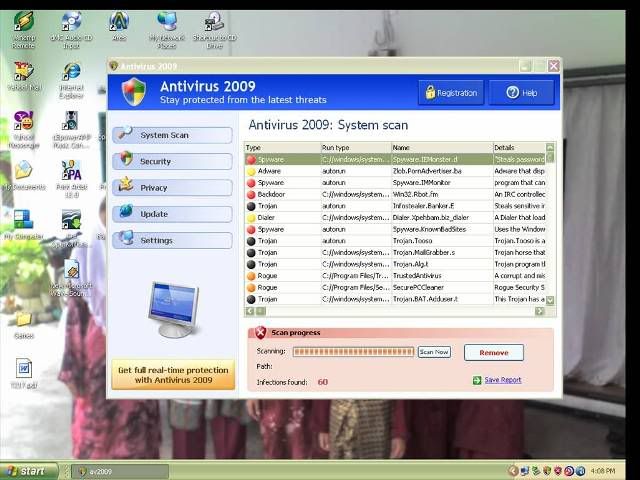Click scroll right arrow of threat list

(x=540, y=311)
